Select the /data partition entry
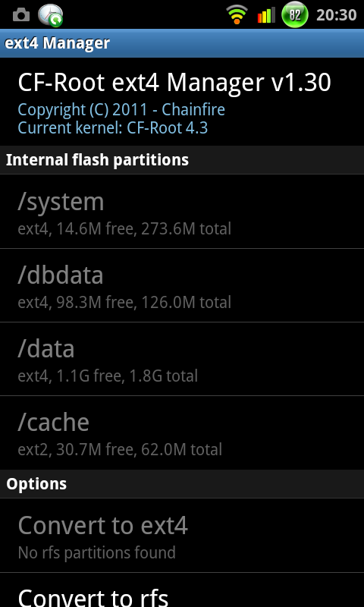Screen dimensions: 364x607 coord(182,359)
